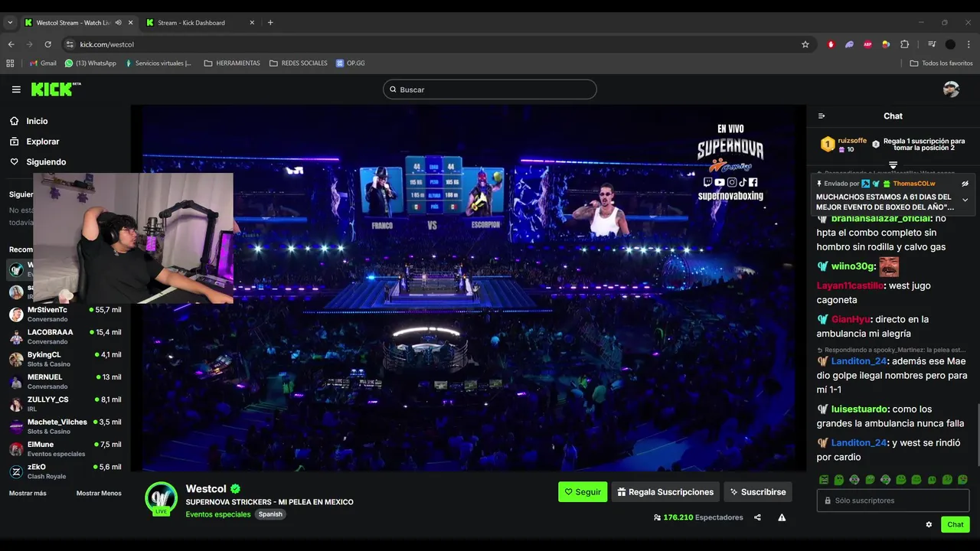
Task: Open the Eventos especiales category link
Action: coord(218,514)
